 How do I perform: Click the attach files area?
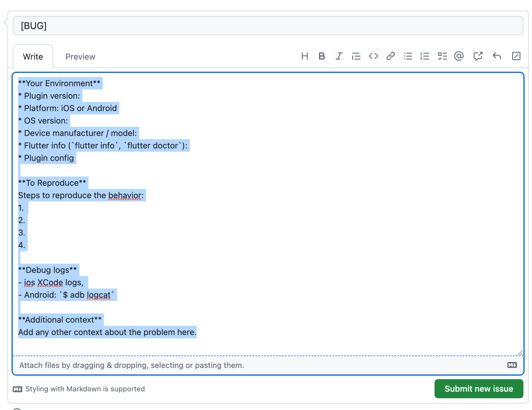tap(132, 365)
